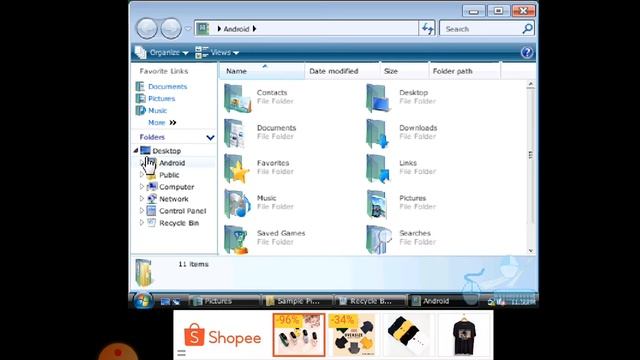Click the Switch windows quick launch icon
The image size is (640, 360).
[176, 302]
